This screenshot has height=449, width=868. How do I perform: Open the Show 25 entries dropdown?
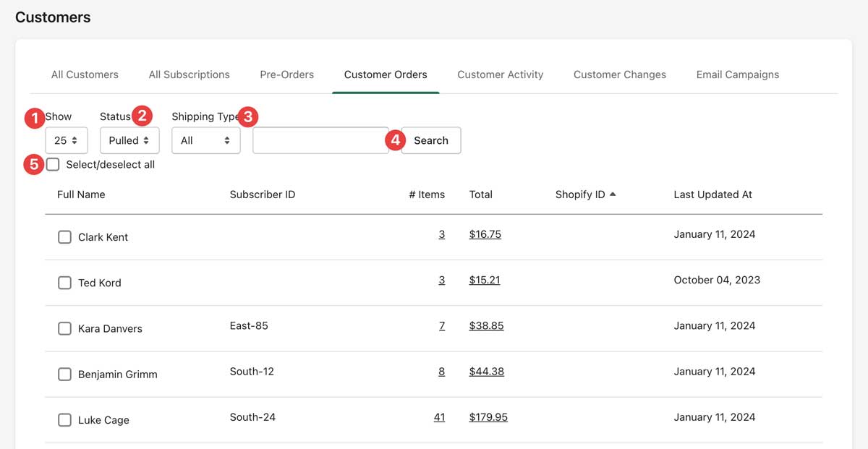(66, 140)
